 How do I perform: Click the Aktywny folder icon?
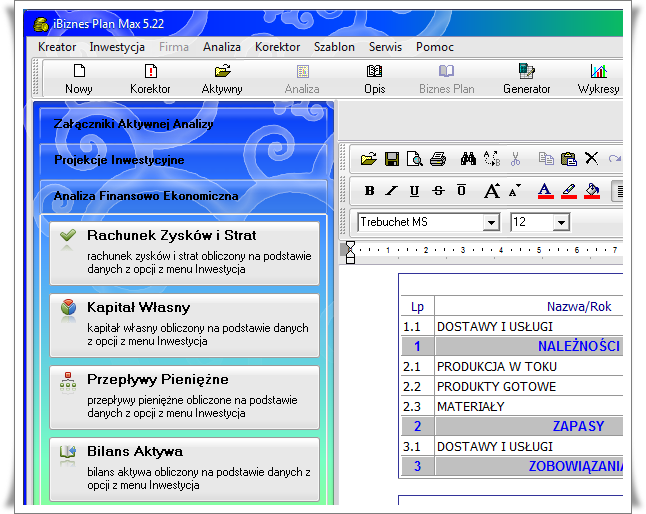222,72
